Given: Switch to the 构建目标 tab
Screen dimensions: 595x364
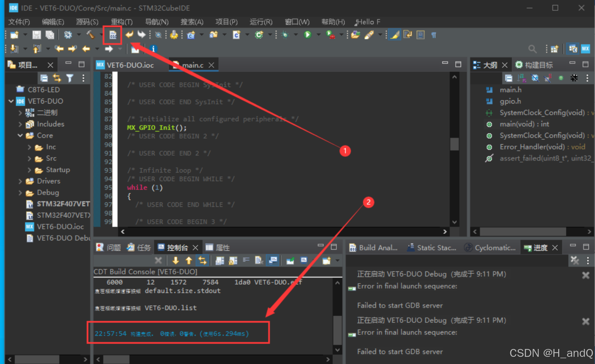Looking at the screenshot, I should [x=534, y=65].
